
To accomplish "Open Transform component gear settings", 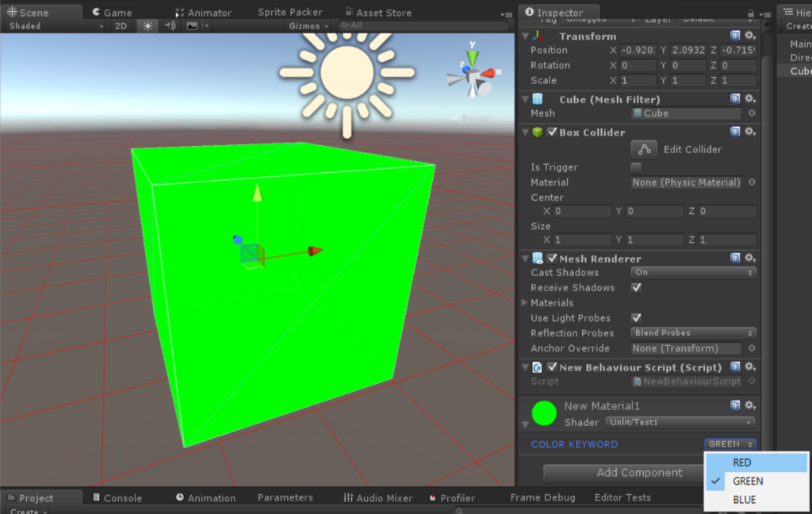I will 750,36.
